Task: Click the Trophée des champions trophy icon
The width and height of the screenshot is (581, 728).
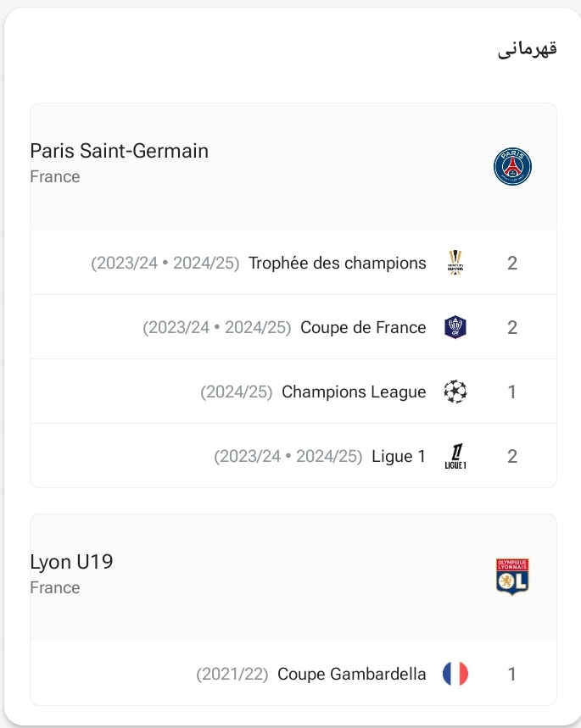Action: [x=455, y=263]
